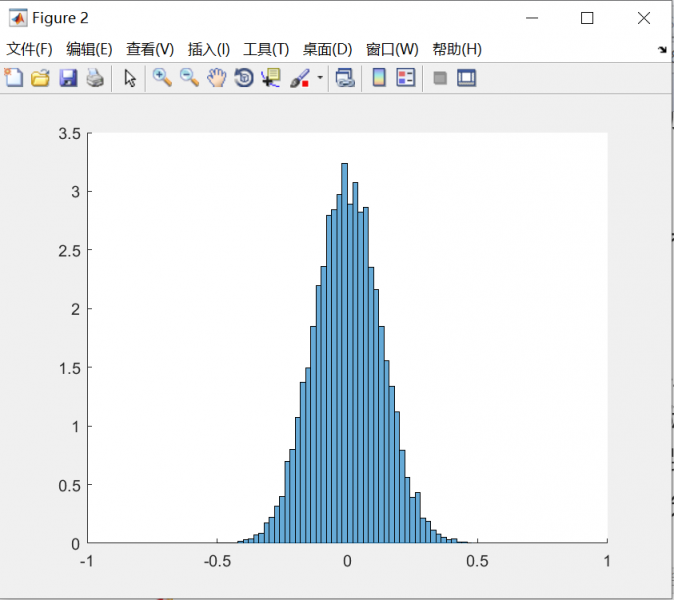Image resolution: width=674 pixels, height=600 pixels.
Task: Expand the brush color dropdown arrow
Action: [320, 78]
